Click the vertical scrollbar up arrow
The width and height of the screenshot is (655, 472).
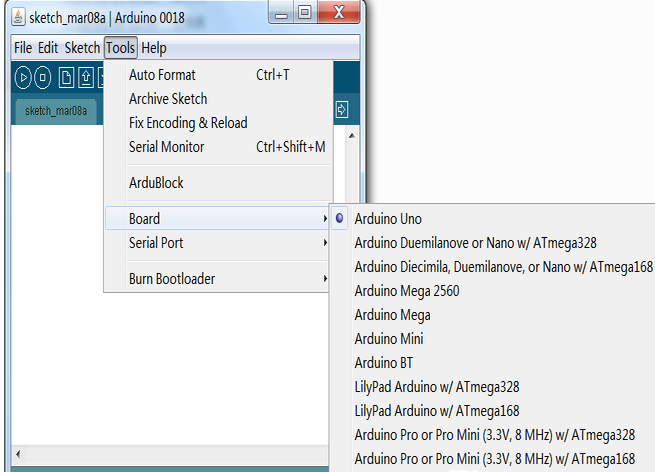pyautogui.click(x=352, y=135)
